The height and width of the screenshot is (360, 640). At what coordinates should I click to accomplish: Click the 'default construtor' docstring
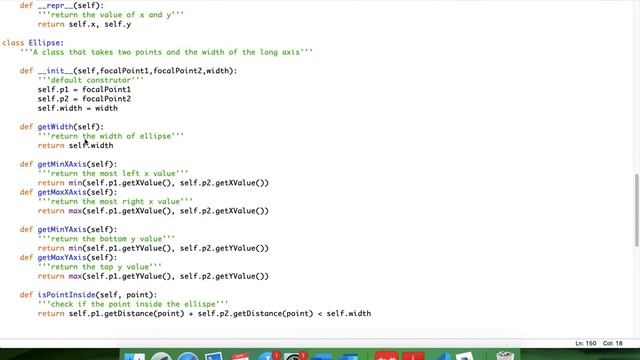(91, 80)
